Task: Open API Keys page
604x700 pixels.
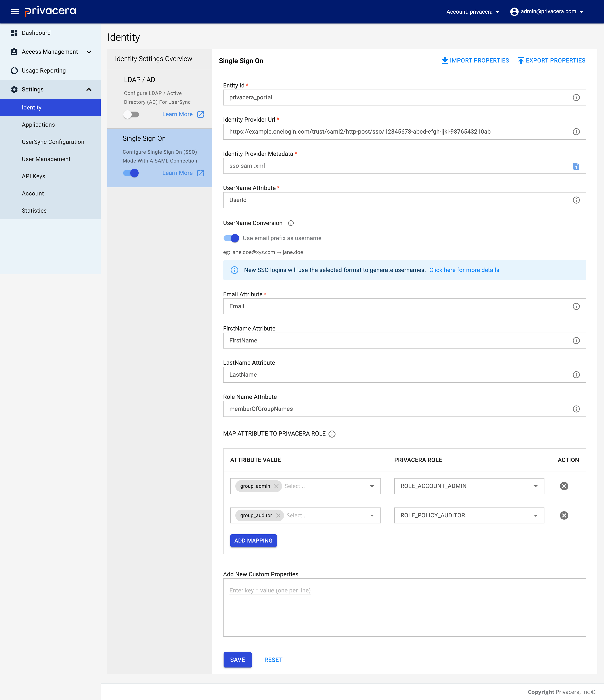Action: (x=50, y=176)
